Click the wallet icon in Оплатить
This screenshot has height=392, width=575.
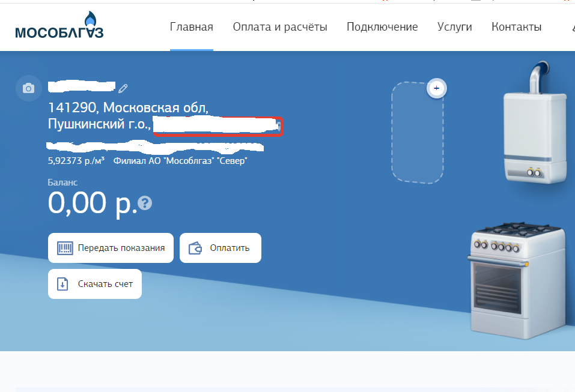click(195, 248)
